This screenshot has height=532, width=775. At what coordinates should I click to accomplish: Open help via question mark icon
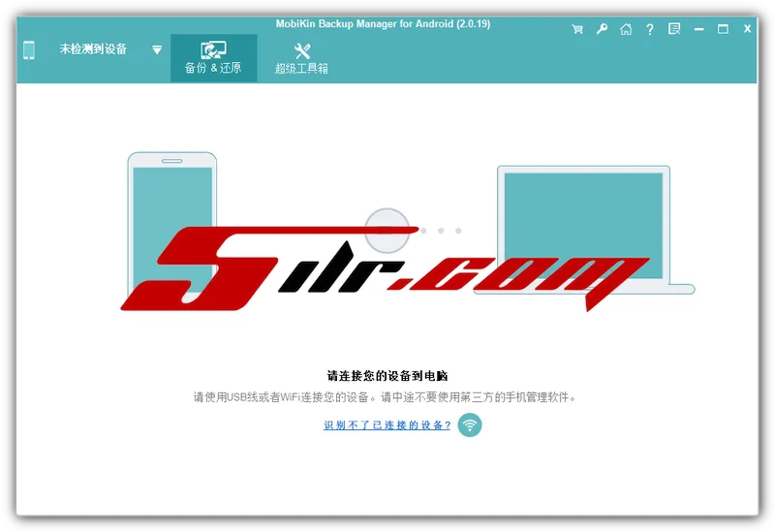[650, 30]
